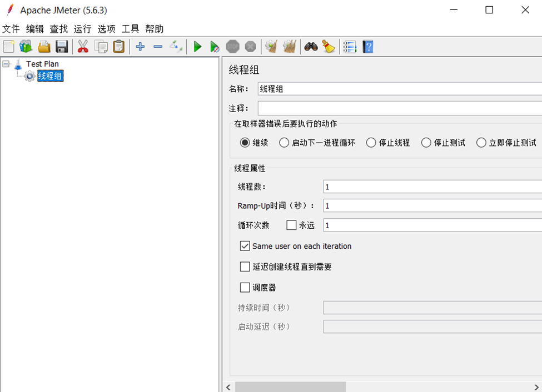Click the Clear All broom icon
Screen dimensions: 542x392
click(x=330, y=47)
